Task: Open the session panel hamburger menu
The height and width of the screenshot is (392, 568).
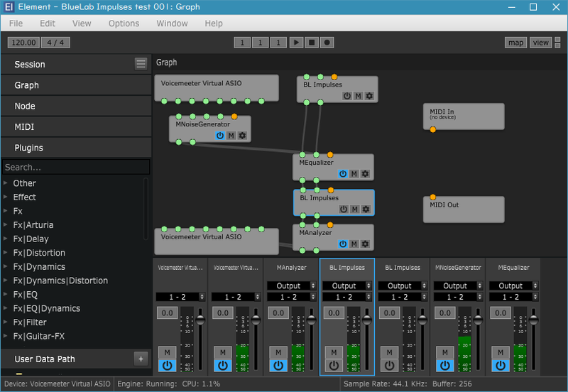Action: pyautogui.click(x=141, y=64)
